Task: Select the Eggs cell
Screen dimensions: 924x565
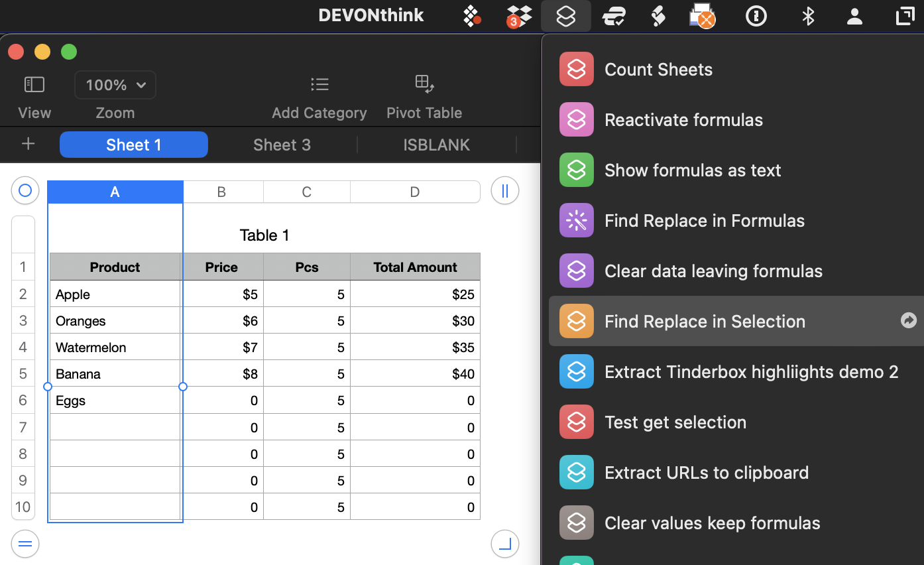Action: pyautogui.click(x=115, y=400)
